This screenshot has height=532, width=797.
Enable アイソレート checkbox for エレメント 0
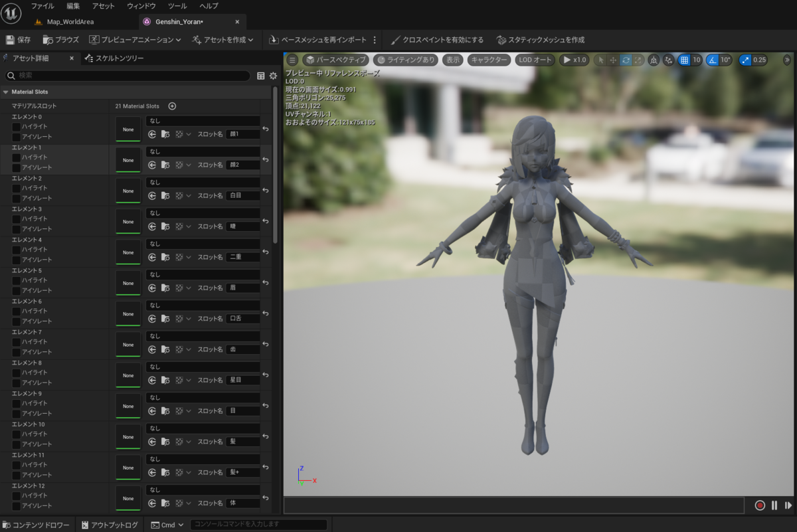click(16, 136)
